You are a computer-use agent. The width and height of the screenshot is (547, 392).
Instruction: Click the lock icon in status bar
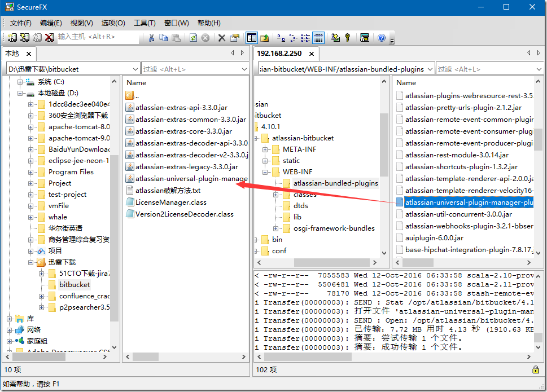click(x=536, y=369)
